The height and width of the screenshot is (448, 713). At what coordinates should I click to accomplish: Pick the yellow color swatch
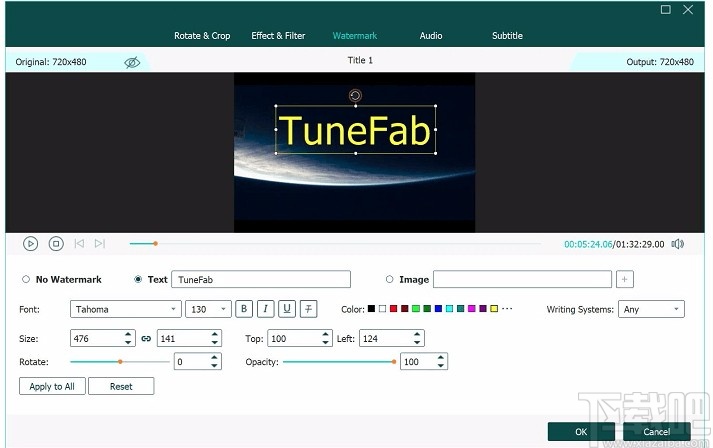pyautogui.click(x=494, y=309)
